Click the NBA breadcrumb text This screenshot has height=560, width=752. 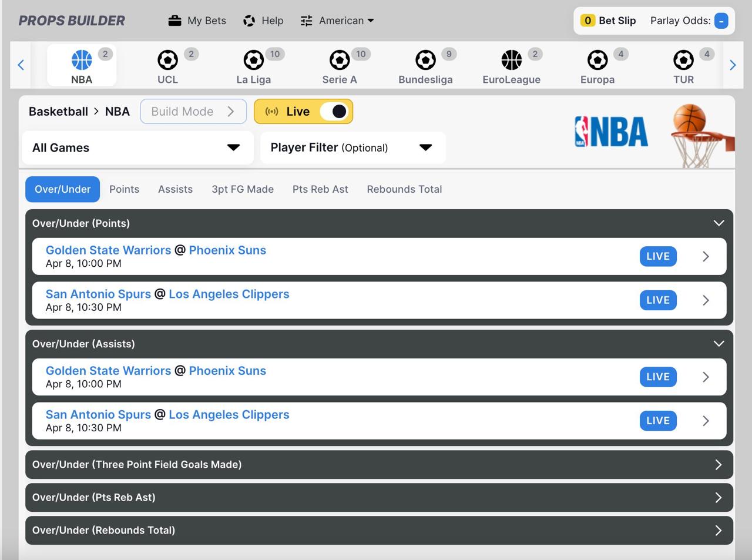pyautogui.click(x=117, y=112)
